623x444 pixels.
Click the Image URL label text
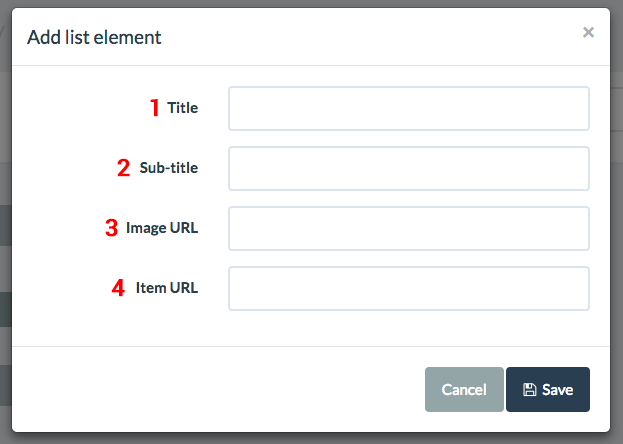coord(161,228)
